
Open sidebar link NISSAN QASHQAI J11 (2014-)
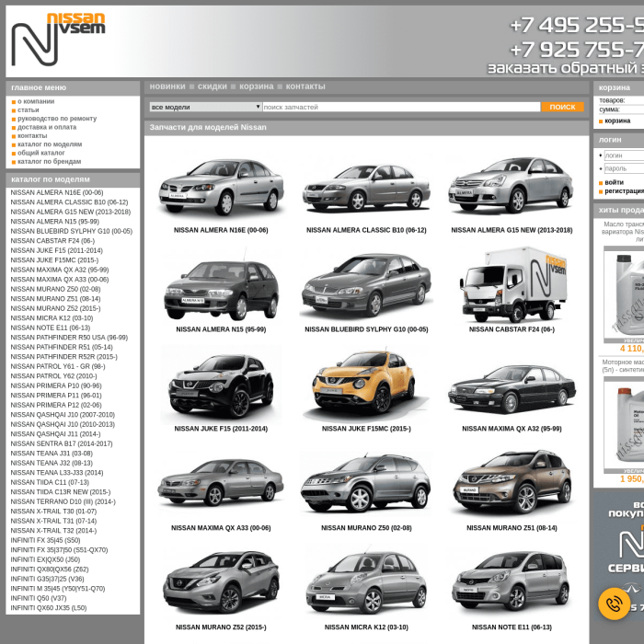[x=55, y=434]
